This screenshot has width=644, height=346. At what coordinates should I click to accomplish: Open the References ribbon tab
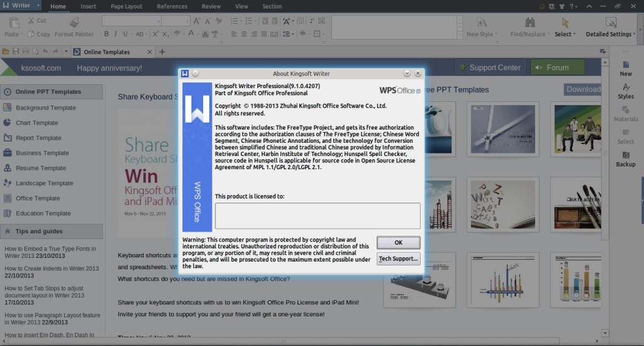[x=172, y=6]
